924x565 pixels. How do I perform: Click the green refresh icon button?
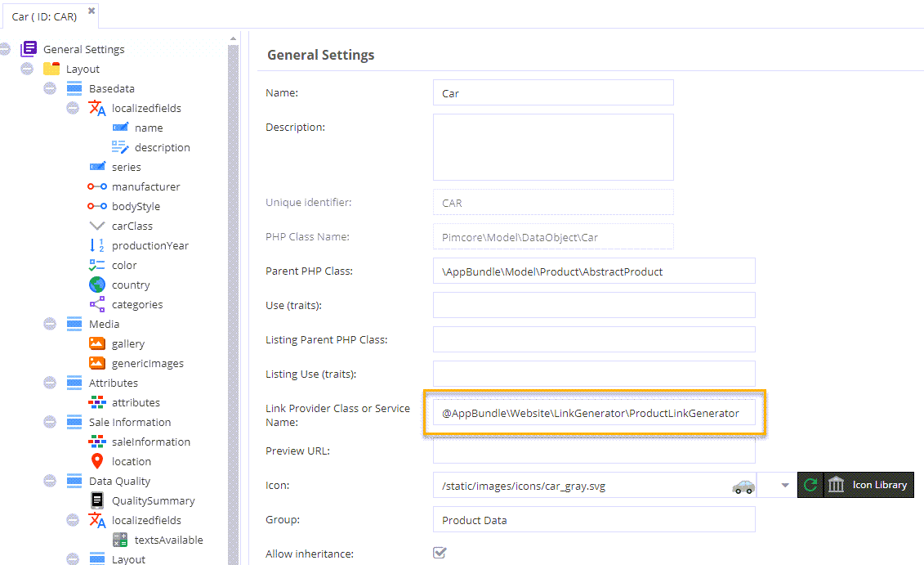click(810, 485)
